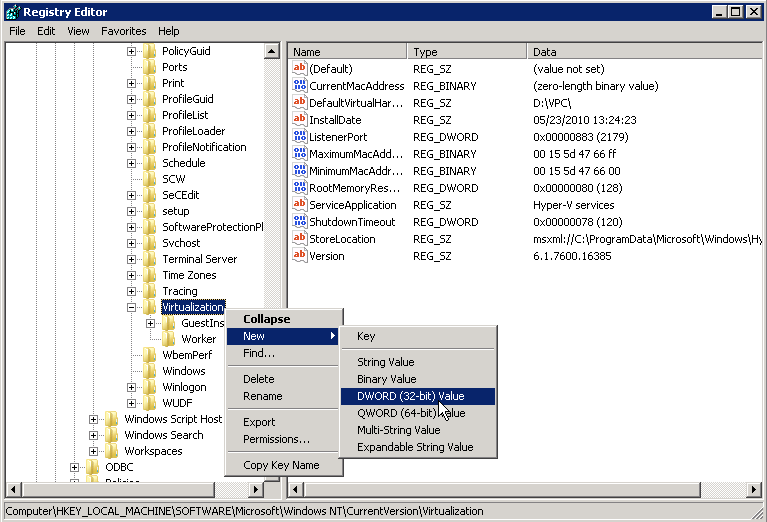Collapse the Virtualization tree node
The image size is (767, 522).
point(132,307)
